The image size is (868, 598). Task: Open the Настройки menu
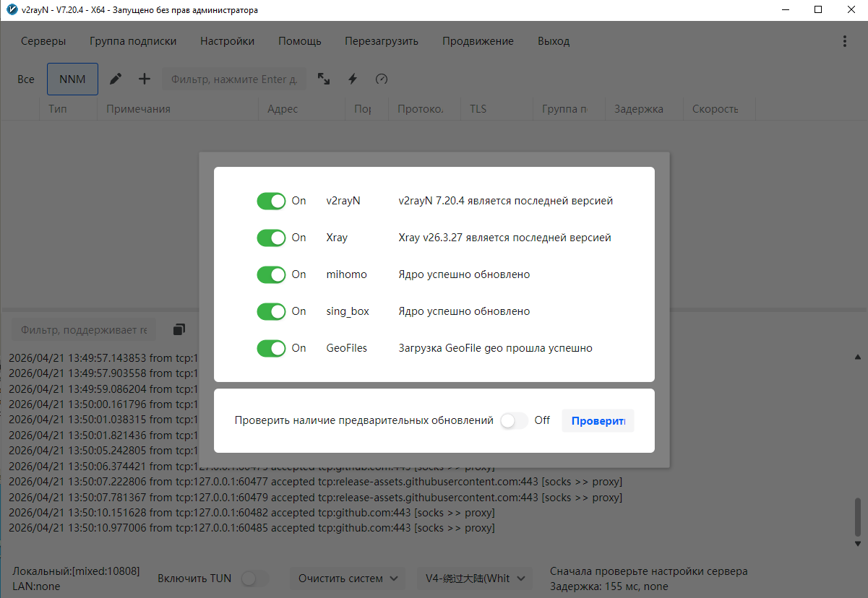pos(227,41)
